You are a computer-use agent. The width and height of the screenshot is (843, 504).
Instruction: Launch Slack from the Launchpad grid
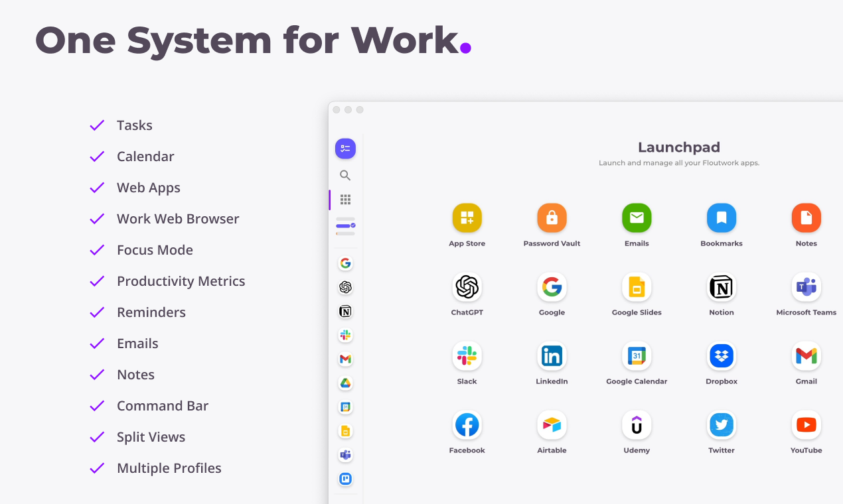(467, 356)
